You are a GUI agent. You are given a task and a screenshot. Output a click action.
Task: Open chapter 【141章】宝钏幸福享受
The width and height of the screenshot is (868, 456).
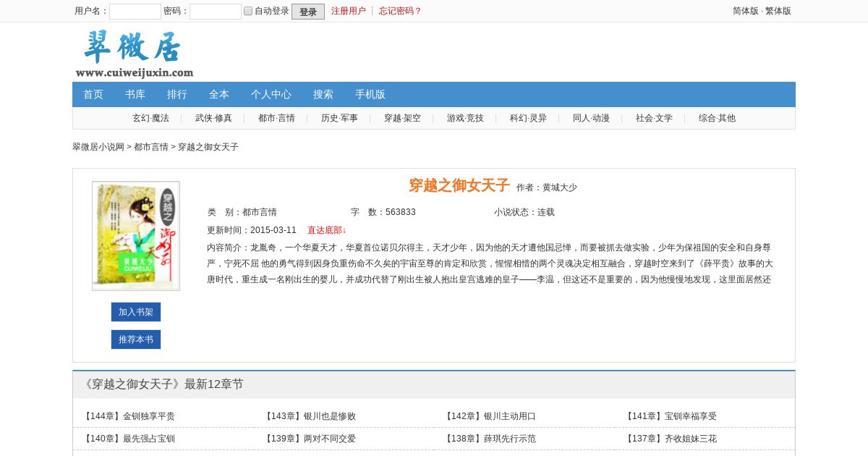(670, 416)
